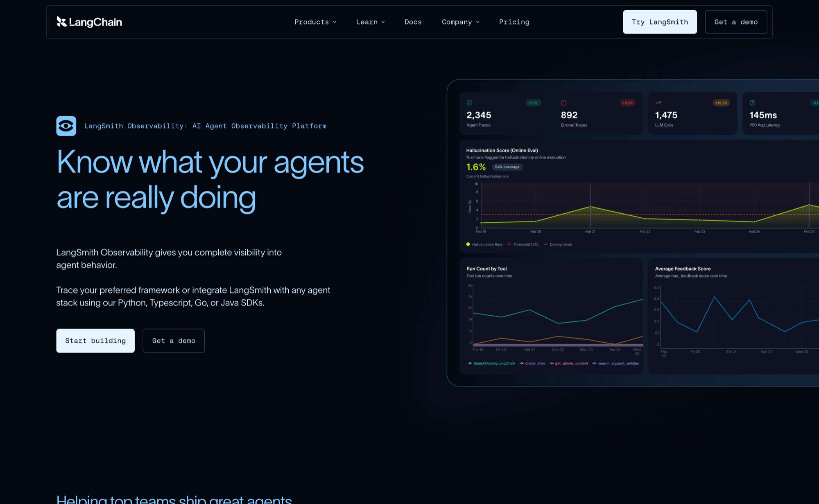This screenshot has width=819, height=504.
Task: Click the 145ms latency value
Action: pos(763,115)
